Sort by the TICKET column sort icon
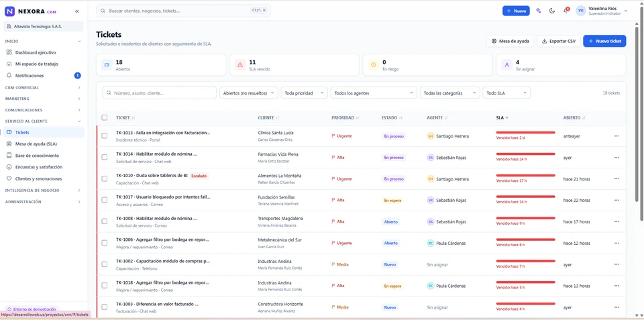Viewport: 644px width, 320px height. click(134, 118)
